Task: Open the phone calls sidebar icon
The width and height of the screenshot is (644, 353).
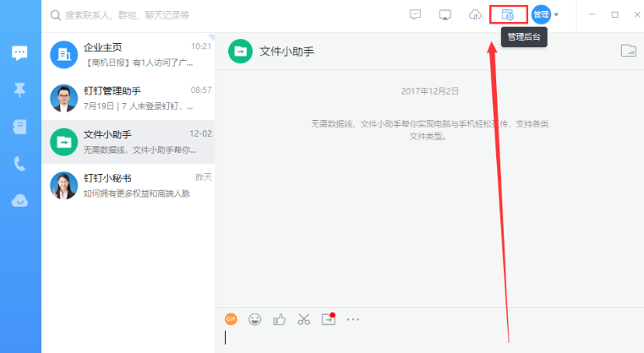Action: point(19,163)
